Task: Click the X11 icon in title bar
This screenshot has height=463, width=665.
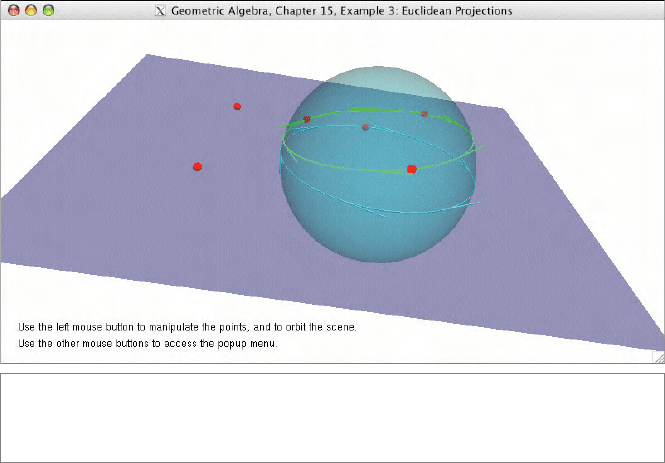Action: point(160,11)
